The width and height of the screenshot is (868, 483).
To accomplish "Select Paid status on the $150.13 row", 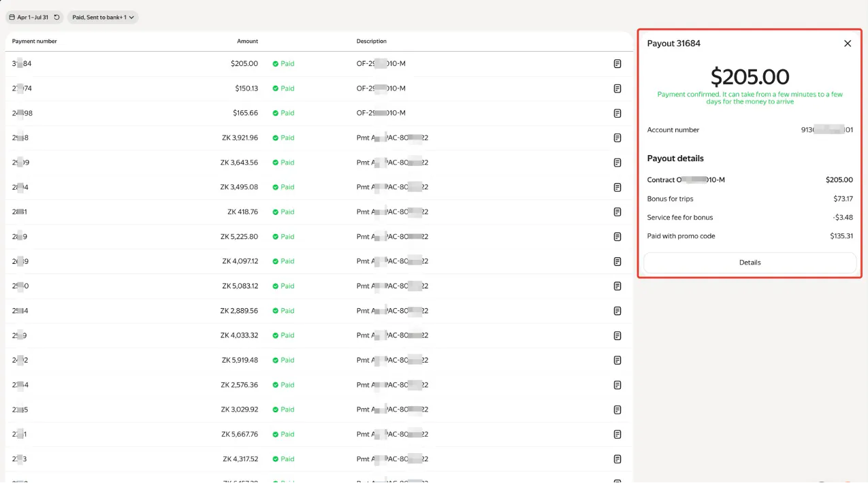I will click(x=283, y=88).
